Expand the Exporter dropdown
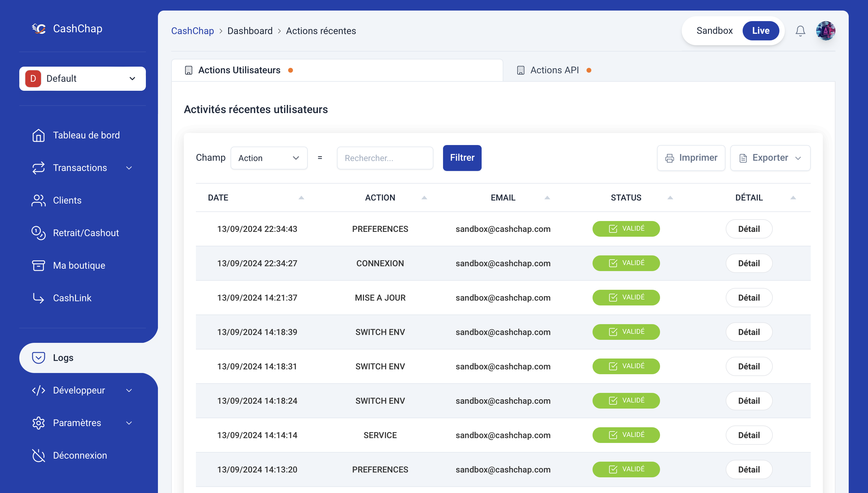This screenshot has width=868, height=493. pyautogui.click(x=770, y=158)
